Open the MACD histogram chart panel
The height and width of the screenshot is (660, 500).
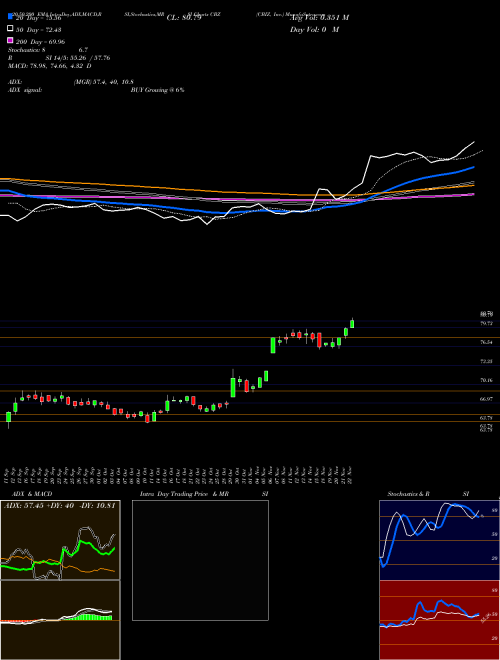point(60,620)
